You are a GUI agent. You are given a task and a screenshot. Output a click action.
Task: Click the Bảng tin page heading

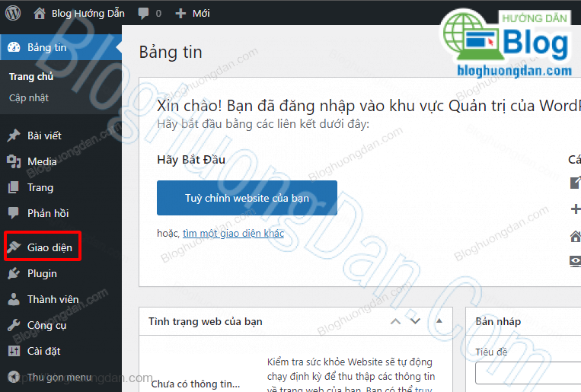pyautogui.click(x=171, y=52)
